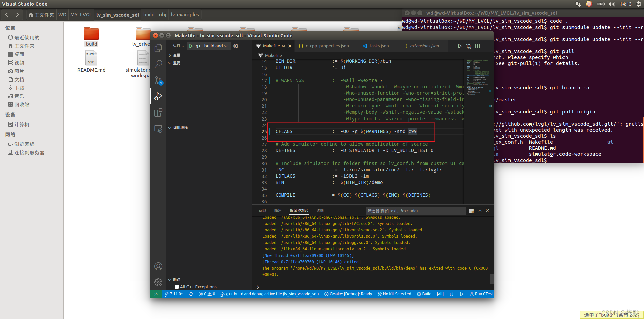Open the Manage gear menu in the activity bar
644x319 pixels.
[x=158, y=282]
